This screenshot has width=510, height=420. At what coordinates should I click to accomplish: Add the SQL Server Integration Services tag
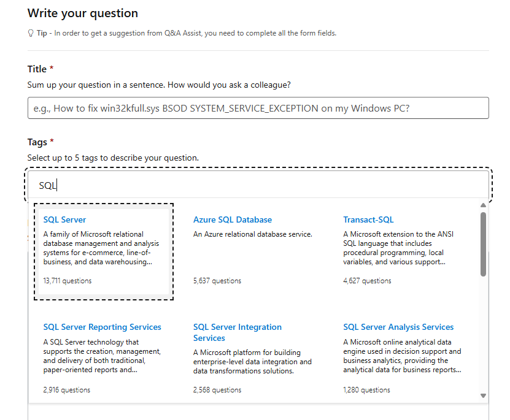237,332
